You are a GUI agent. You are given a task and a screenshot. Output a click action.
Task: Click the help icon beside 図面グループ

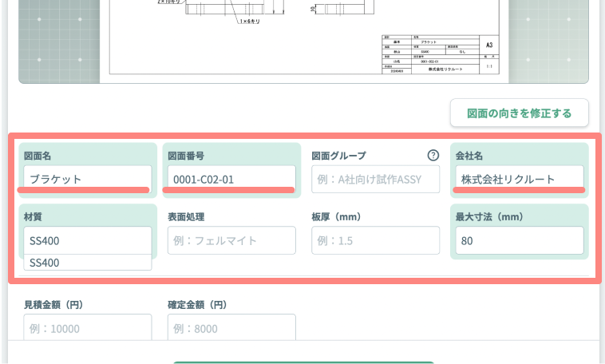click(x=433, y=156)
